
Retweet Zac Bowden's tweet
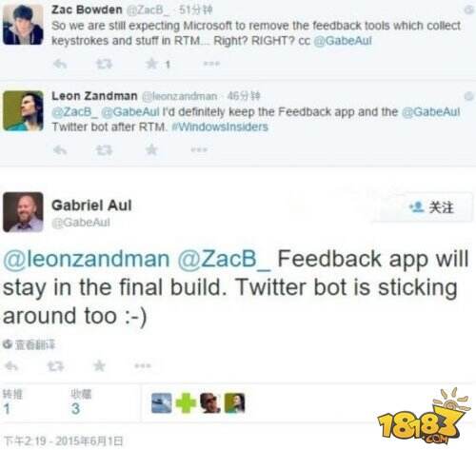105,65
